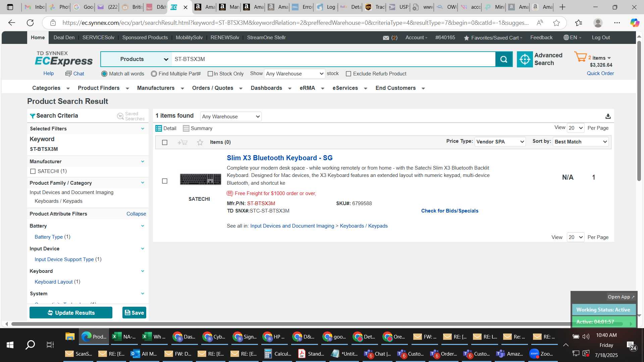Image resolution: width=644 pixels, height=362 pixels.
Task: Open the messages envelope icon
Action: [x=386, y=38]
